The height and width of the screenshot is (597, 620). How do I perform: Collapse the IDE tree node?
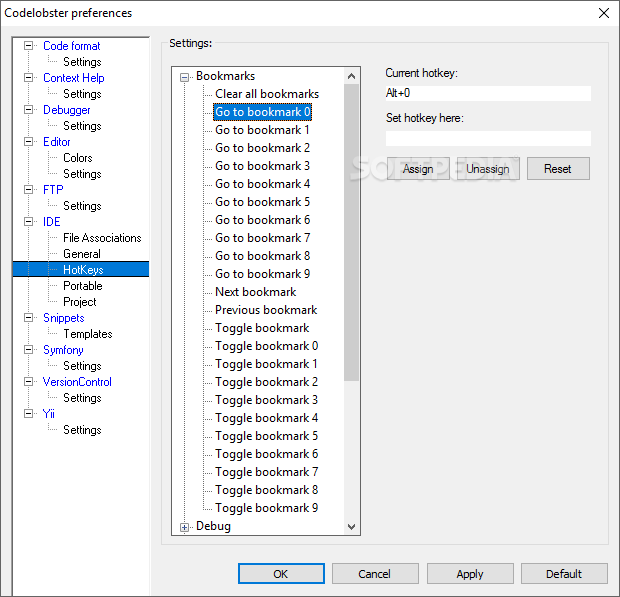(28, 221)
